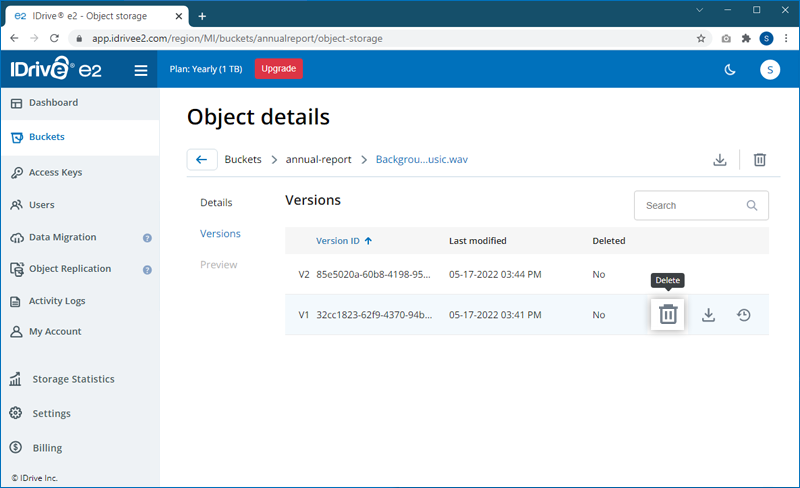This screenshot has width=800, height=488.
Task: Click the trash icon in the breadcrumb bar
Action: coord(760,160)
